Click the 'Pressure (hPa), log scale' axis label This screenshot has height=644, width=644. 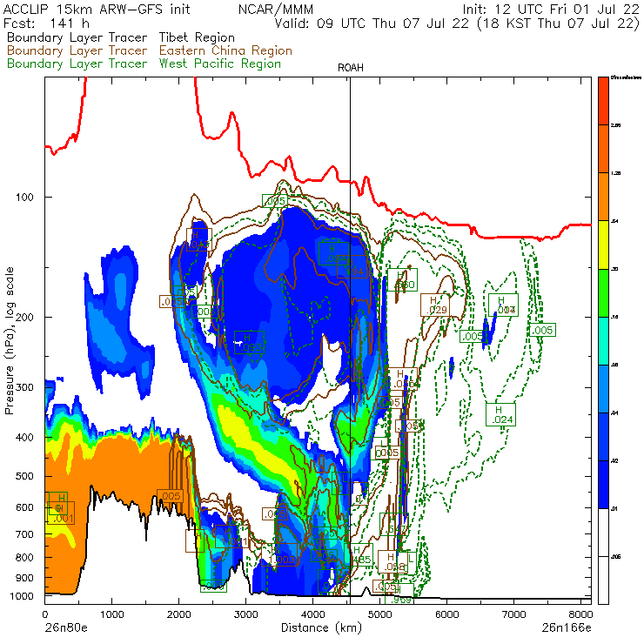click(x=9, y=340)
